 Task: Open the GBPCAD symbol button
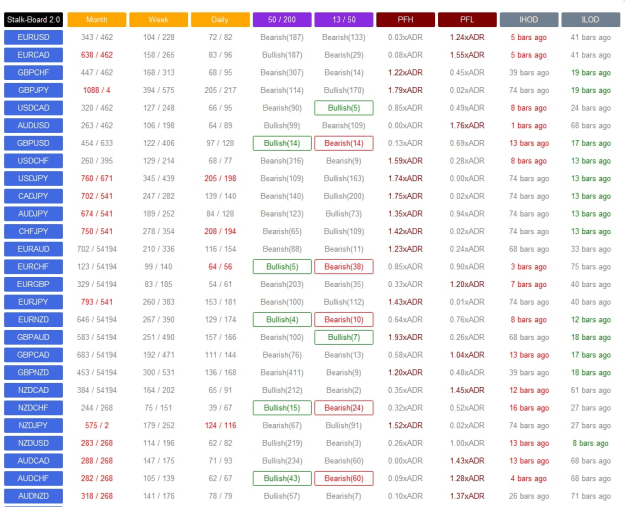pos(33,355)
